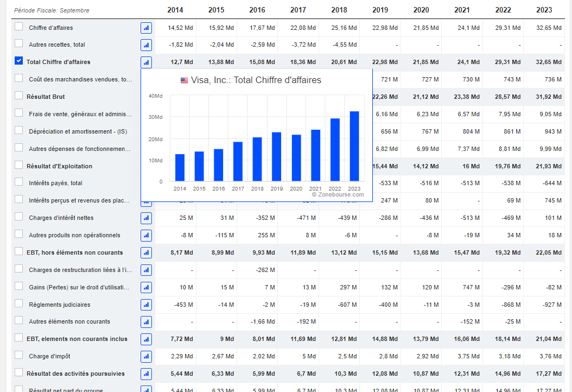Enable the Résultat d'Exploitation checkbox
572x392 pixels.
pos(19,165)
